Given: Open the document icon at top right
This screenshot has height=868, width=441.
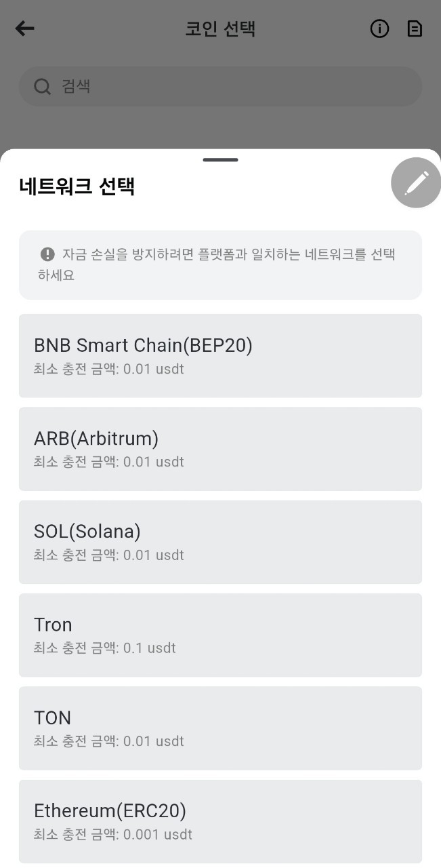Looking at the screenshot, I should click(x=414, y=28).
